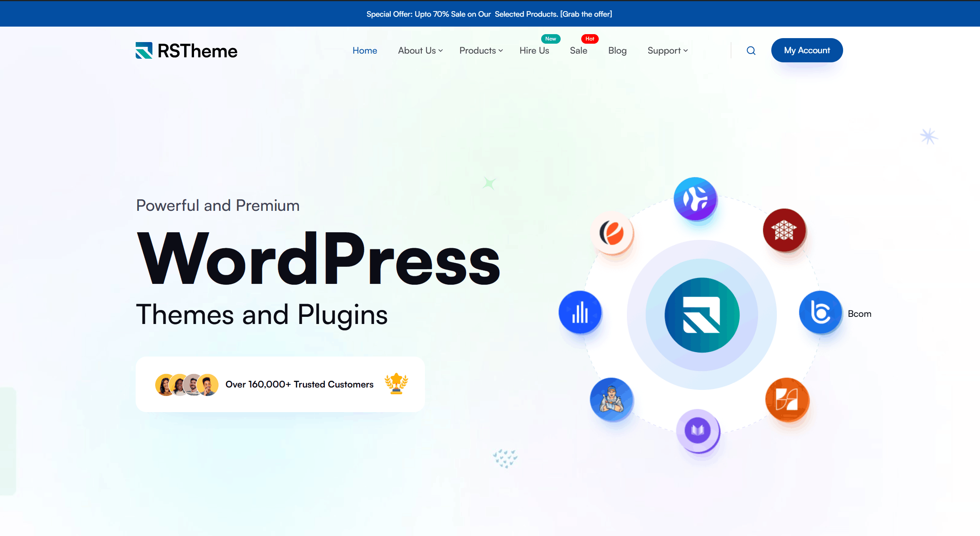The image size is (980, 536).
Task: Click the Themes and Plugins text
Action: click(262, 315)
